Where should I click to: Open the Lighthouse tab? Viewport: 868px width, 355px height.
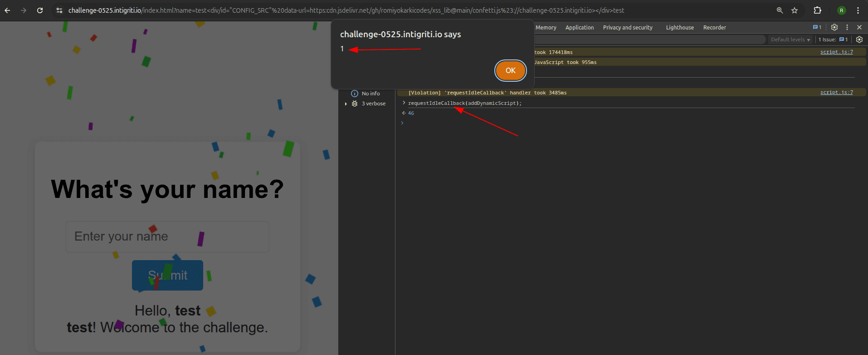[680, 27]
